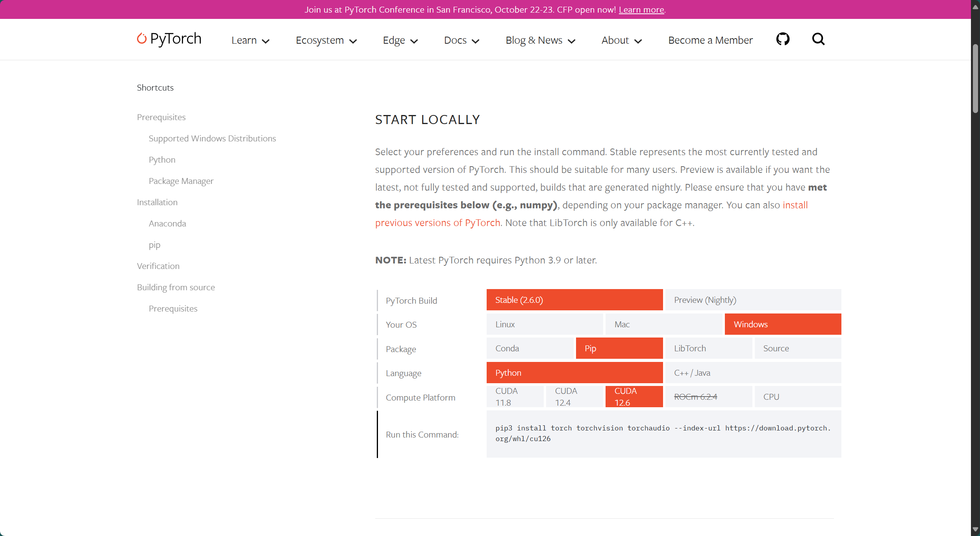Click the search magnifier icon
980x536 pixels.
pos(818,39)
